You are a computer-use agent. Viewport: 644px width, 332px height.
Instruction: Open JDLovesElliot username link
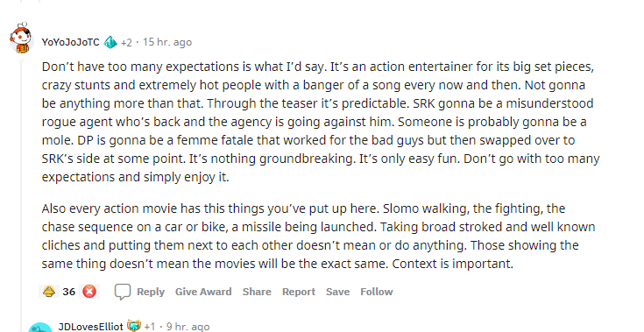click(x=91, y=327)
